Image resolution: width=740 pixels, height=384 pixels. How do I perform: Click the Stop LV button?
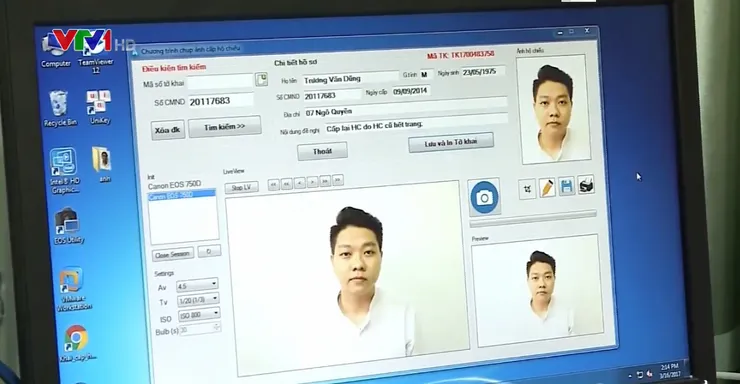click(x=241, y=188)
